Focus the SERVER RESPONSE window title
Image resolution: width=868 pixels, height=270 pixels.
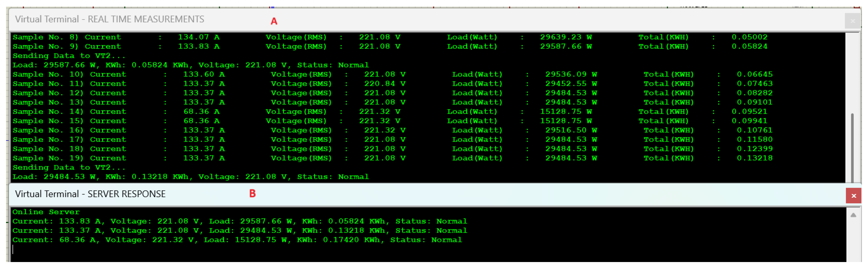(x=90, y=194)
